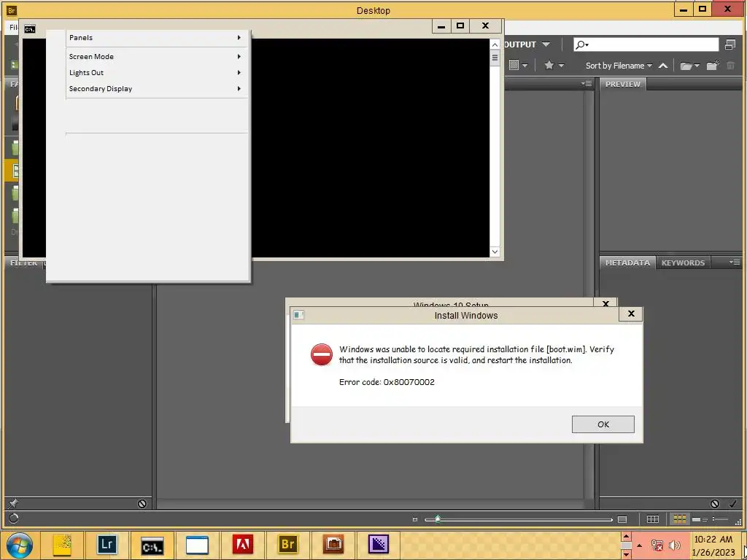Open Adobe Acrobat from the taskbar
This screenshot has height=560, width=747.
[x=242, y=545]
